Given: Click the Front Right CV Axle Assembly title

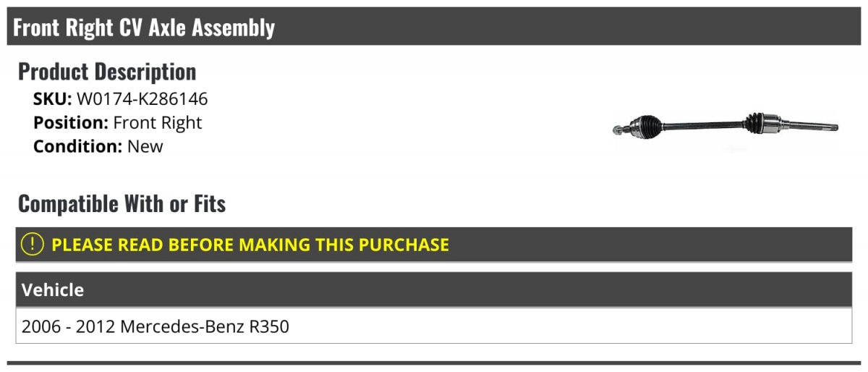Looking at the screenshot, I should pyautogui.click(x=144, y=28).
